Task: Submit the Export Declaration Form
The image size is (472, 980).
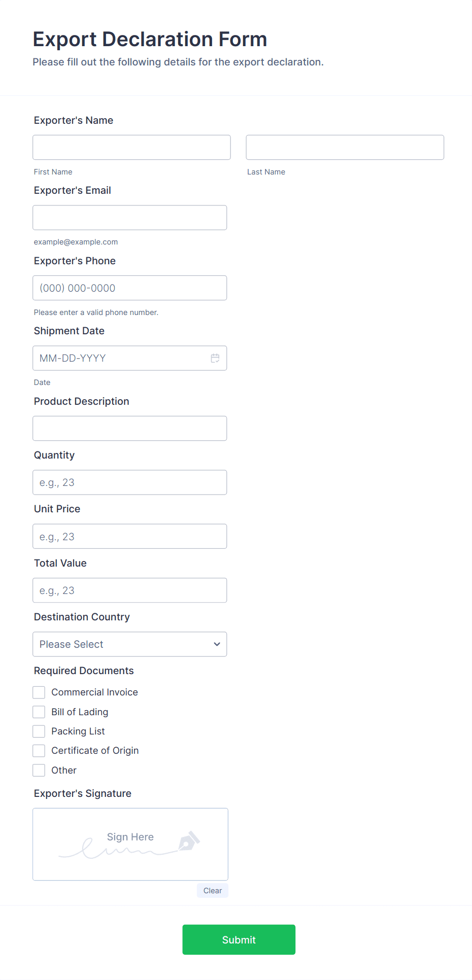Action: click(x=239, y=939)
